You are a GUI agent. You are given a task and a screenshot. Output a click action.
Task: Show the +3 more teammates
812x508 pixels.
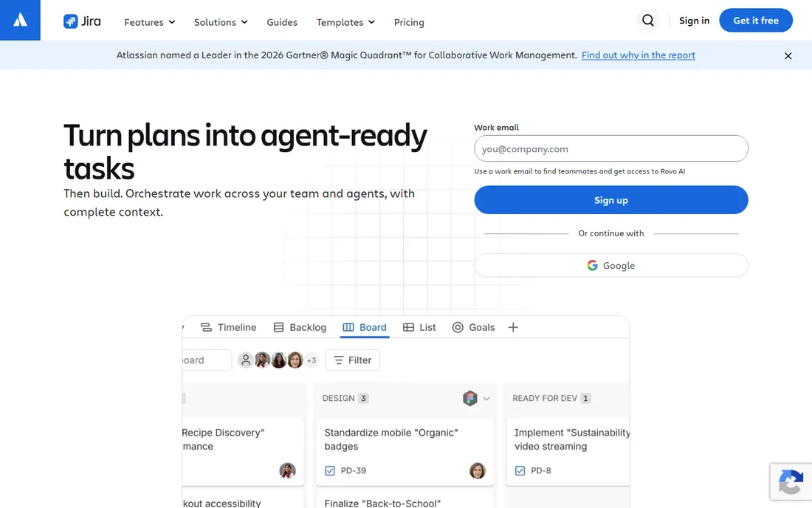[312, 360]
